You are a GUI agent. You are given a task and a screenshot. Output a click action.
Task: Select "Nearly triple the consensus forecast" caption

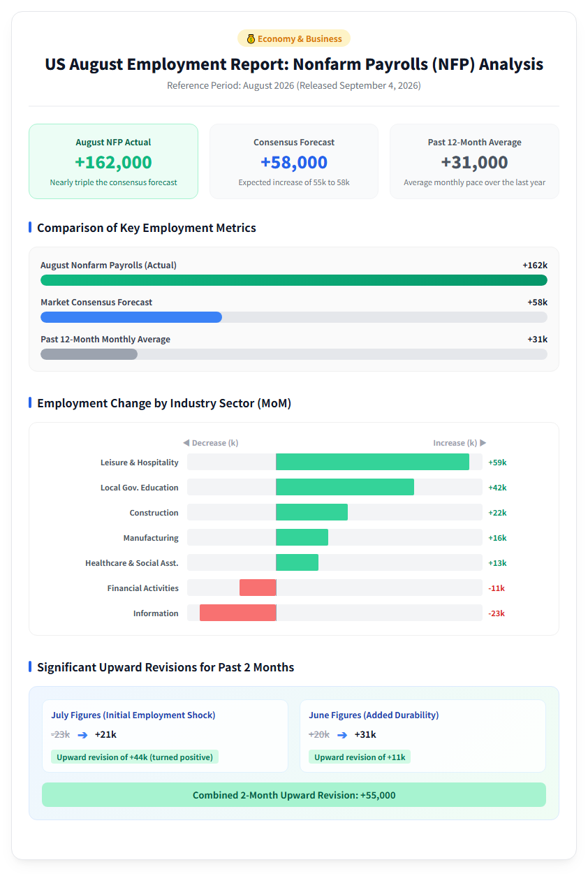[x=113, y=182]
